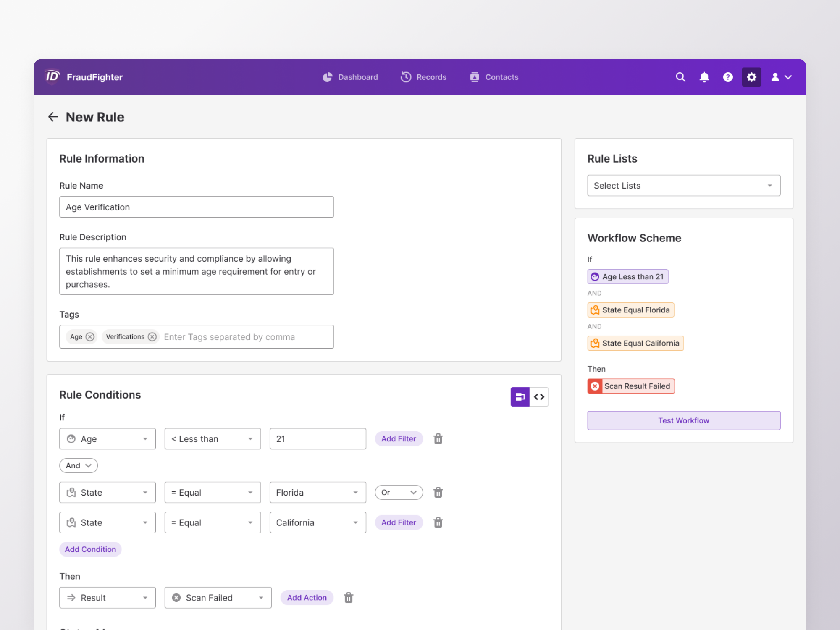Open the Result action dropdown
The image size is (840, 630).
point(108,598)
